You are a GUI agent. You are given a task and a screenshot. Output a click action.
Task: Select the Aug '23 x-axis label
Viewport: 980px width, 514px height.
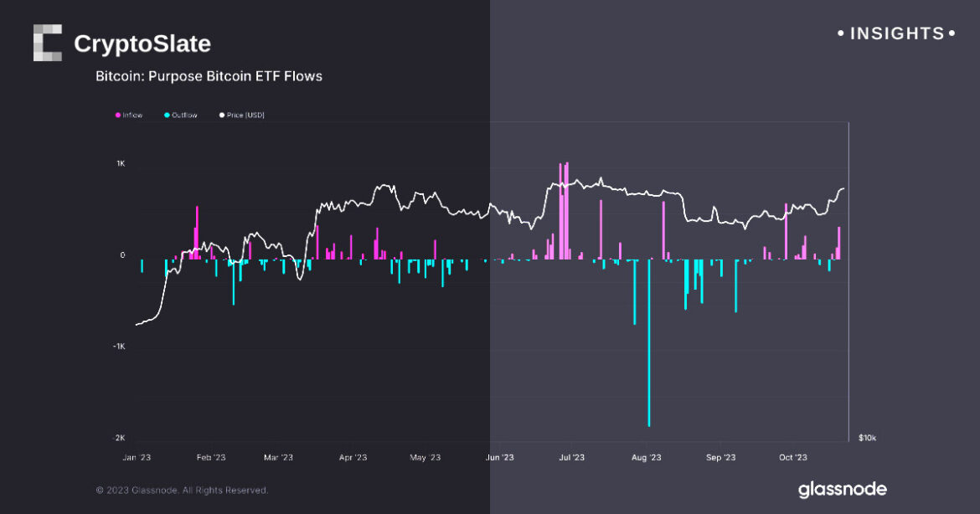[x=646, y=457]
